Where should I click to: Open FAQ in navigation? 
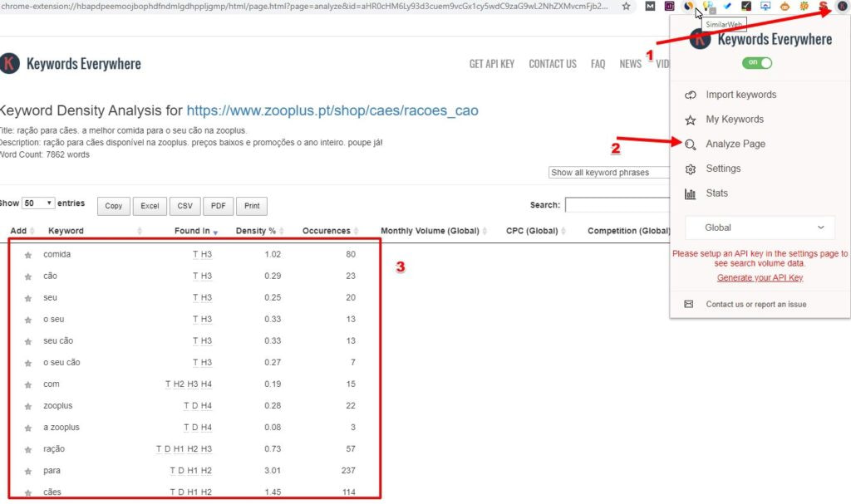(x=598, y=64)
